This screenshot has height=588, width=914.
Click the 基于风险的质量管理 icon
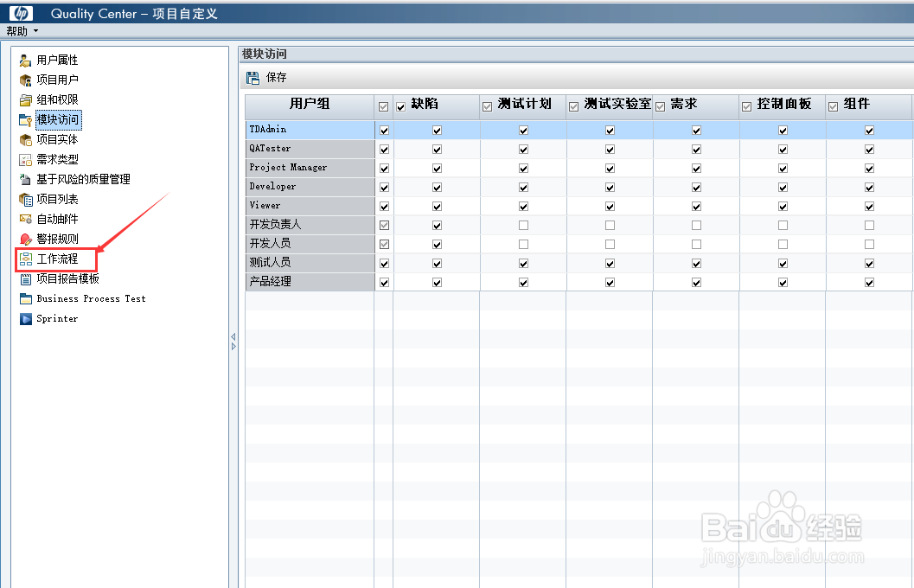pyautogui.click(x=26, y=180)
